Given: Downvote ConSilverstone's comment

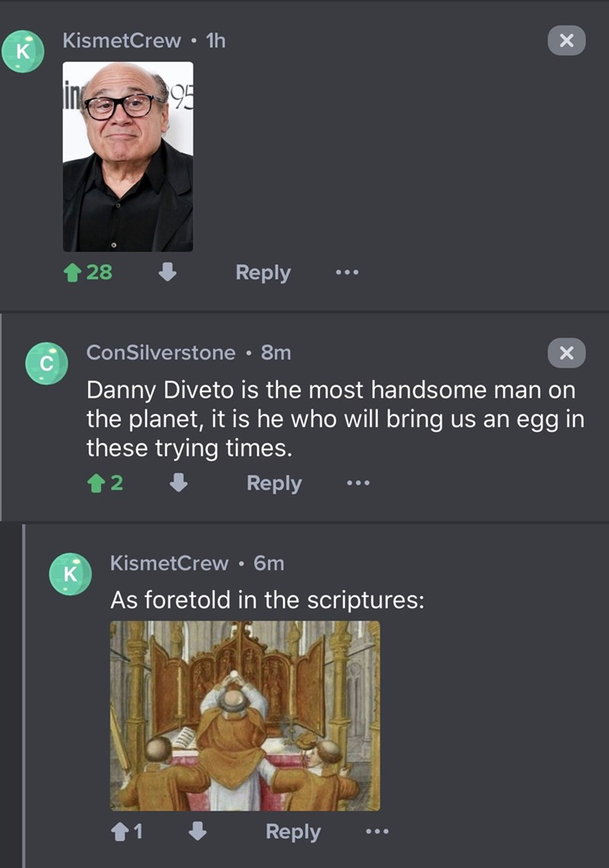Looking at the screenshot, I should [179, 483].
